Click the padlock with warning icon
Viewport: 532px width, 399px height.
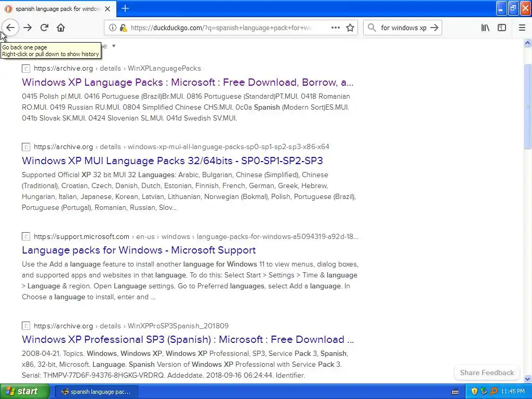point(123,28)
